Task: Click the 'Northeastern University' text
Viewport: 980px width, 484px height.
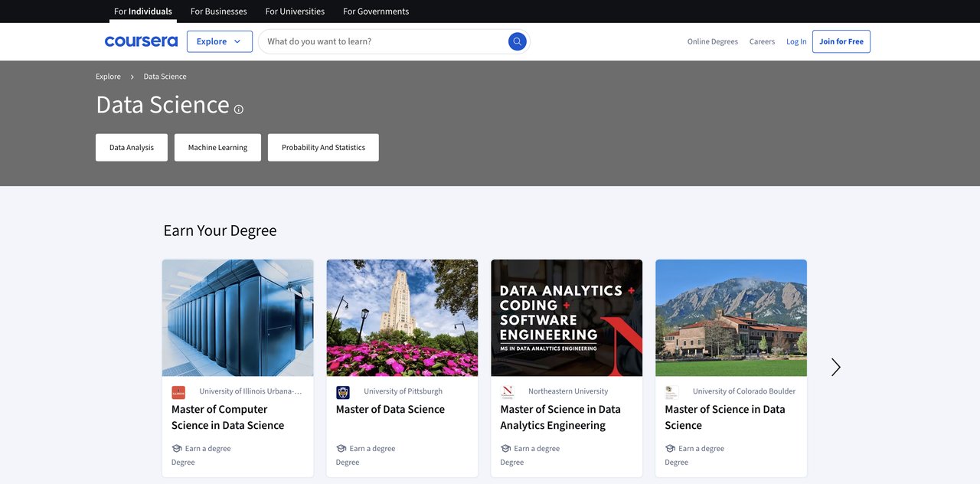Action: [x=568, y=391]
